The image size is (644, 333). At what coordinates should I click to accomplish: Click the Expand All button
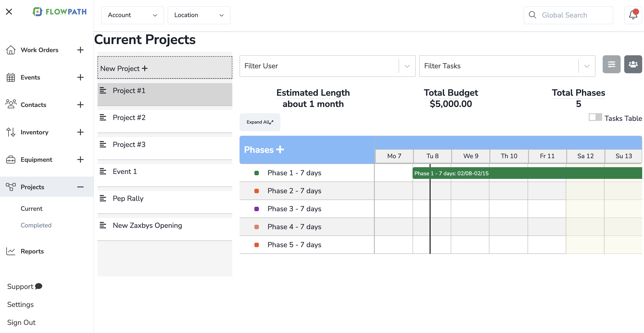pyautogui.click(x=260, y=122)
